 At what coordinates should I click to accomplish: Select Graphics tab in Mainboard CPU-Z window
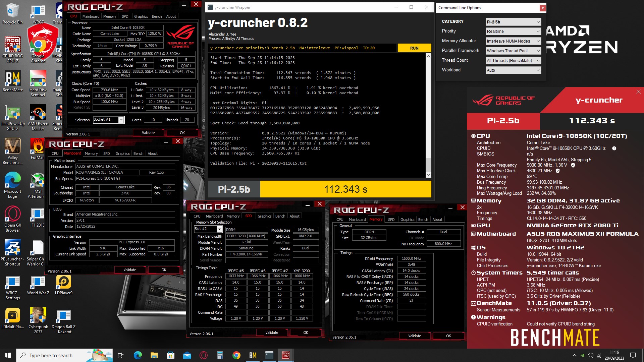coord(122,154)
